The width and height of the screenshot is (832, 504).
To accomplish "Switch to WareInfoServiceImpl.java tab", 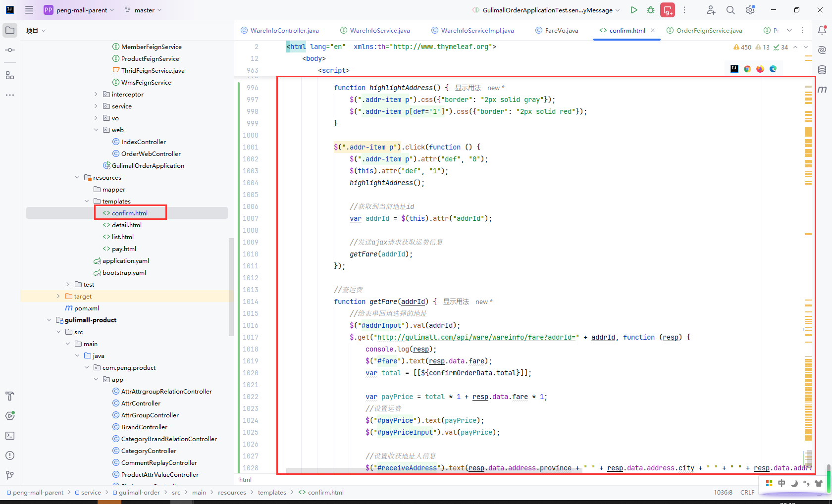I will [472, 30].
